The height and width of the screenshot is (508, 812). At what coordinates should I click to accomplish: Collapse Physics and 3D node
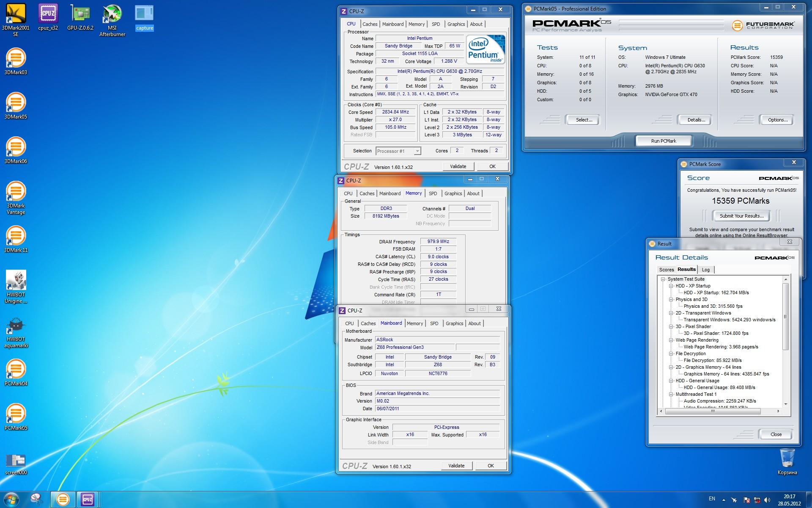click(671, 300)
